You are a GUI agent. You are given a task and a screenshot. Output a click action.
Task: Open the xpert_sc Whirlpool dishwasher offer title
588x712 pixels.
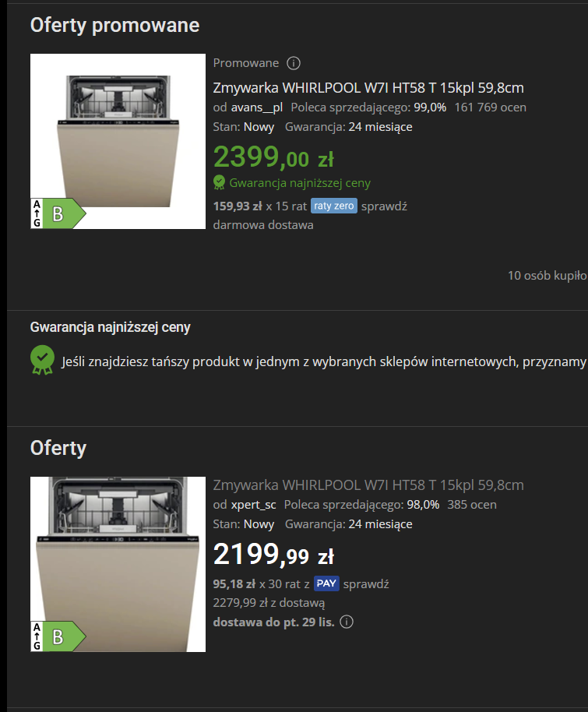368,485
